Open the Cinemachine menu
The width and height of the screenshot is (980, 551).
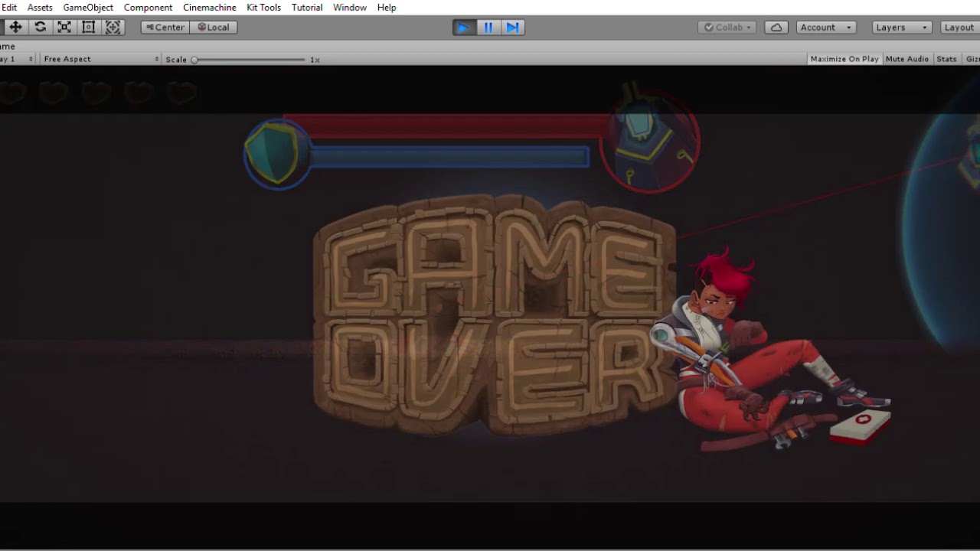coord(210,7)
